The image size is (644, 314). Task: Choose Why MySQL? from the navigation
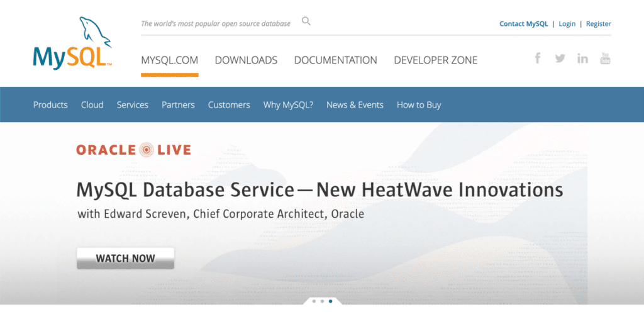(x=288, y=105)
